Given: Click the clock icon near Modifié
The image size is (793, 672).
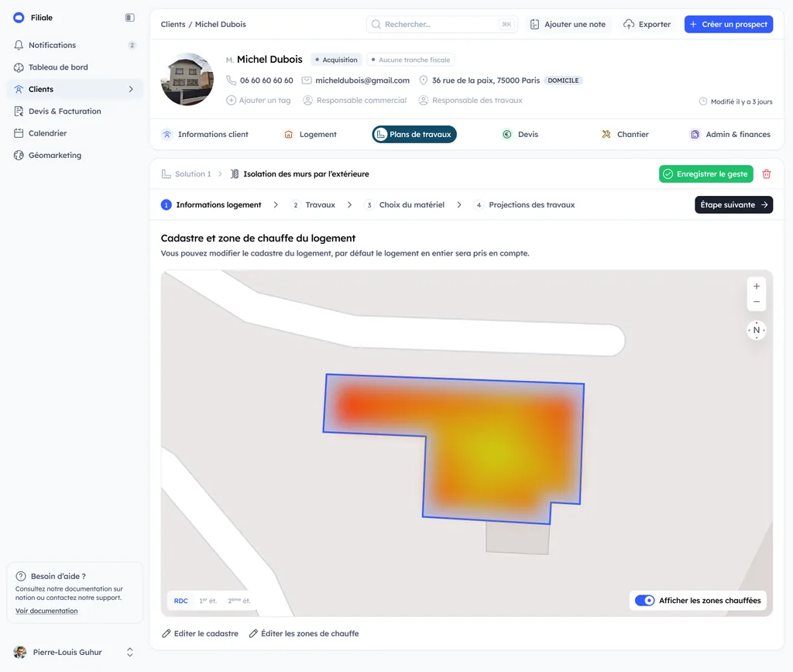Looking at the screenshot, I should click(703, 101).
